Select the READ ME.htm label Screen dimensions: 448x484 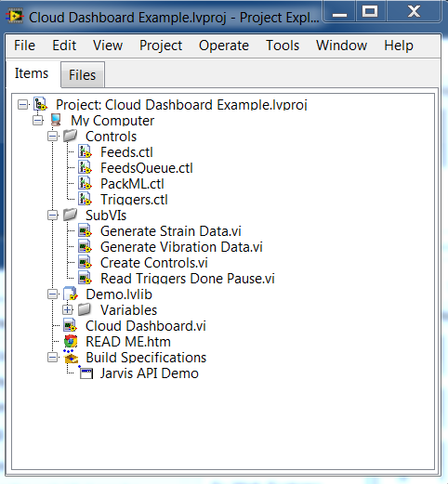coord(128,342)
